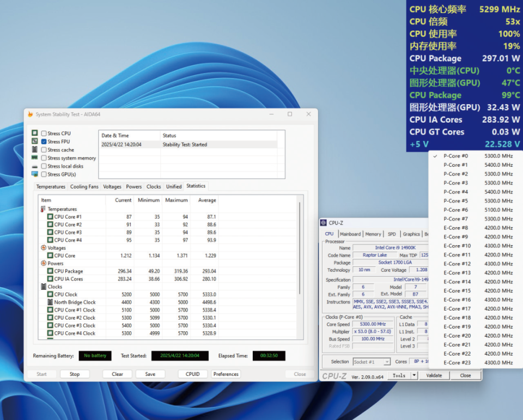Click the CPU Package power row icon
523x420 pixels.
[50, 271]
